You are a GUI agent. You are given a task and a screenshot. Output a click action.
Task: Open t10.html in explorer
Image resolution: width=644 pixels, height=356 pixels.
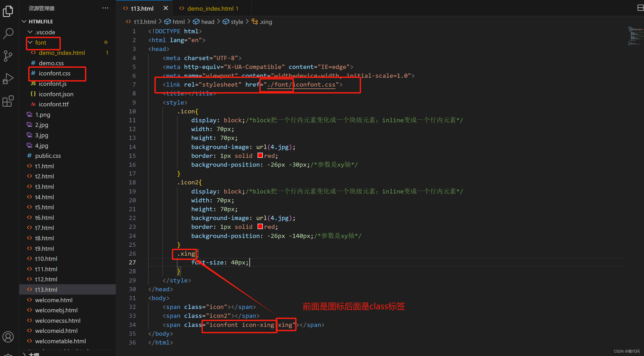point(68,259)
